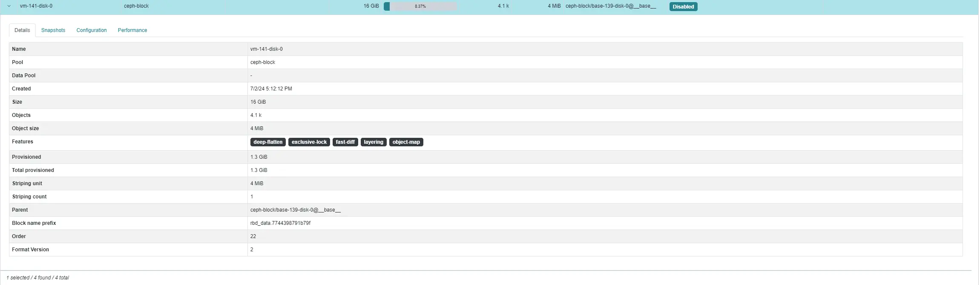
Task: Click the exclusive-lock feature badge
Action: pos(309,142)
